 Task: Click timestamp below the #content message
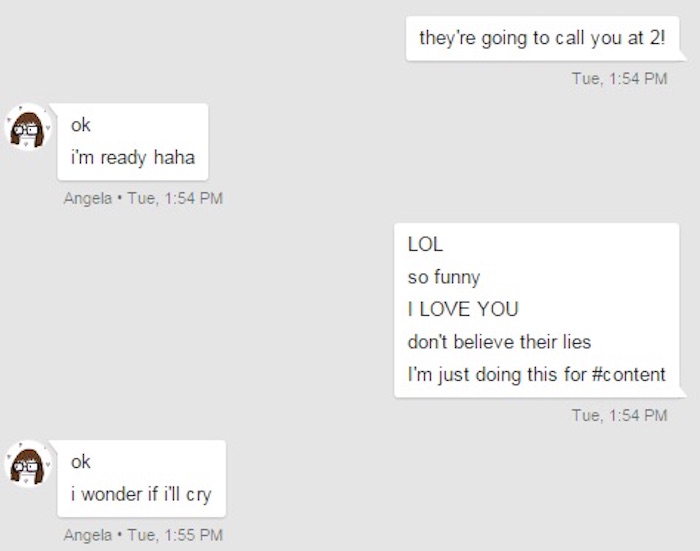tap(620, 416)
